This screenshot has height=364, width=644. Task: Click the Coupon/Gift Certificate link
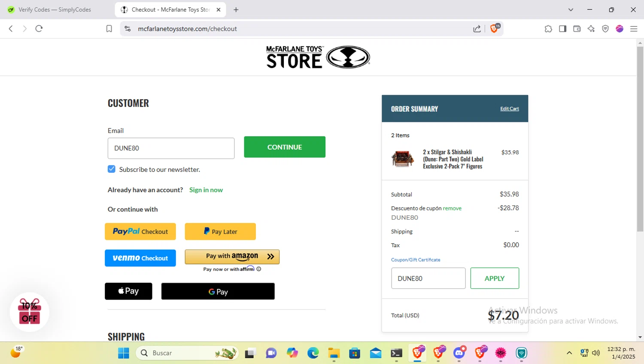click(x=416, y=260)
